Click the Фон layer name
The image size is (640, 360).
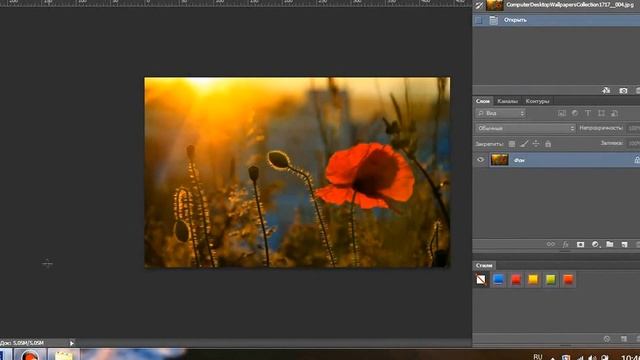click(x=519, y=161)
